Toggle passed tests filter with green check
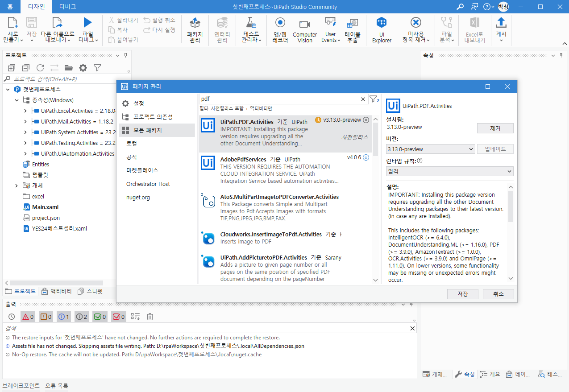The image size is (569, 392). (x=100, y=317)
